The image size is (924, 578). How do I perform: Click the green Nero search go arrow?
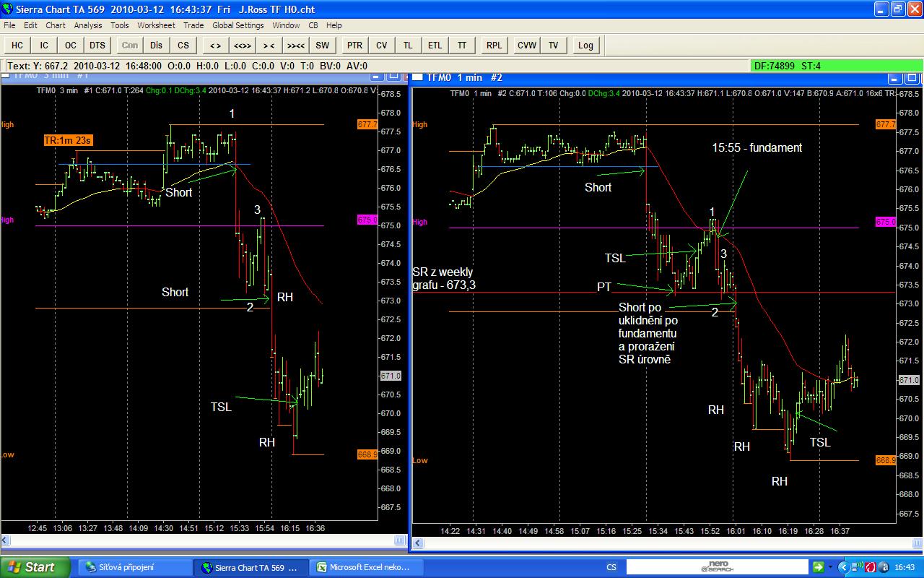tap(818, 567)
